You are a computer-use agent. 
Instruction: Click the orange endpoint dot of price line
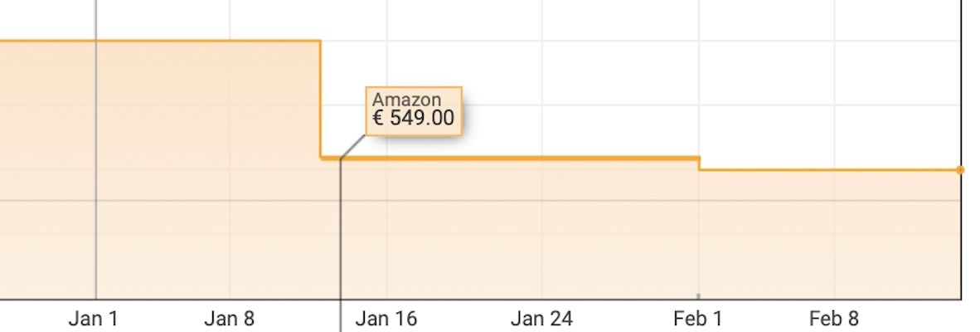[960, 170]
